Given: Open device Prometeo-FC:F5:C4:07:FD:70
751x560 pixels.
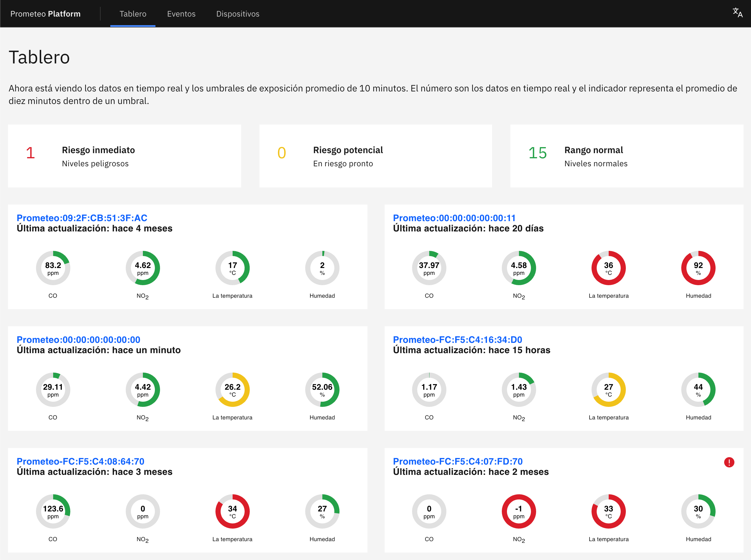Looking at the screenshot, I should coord(458,461).
